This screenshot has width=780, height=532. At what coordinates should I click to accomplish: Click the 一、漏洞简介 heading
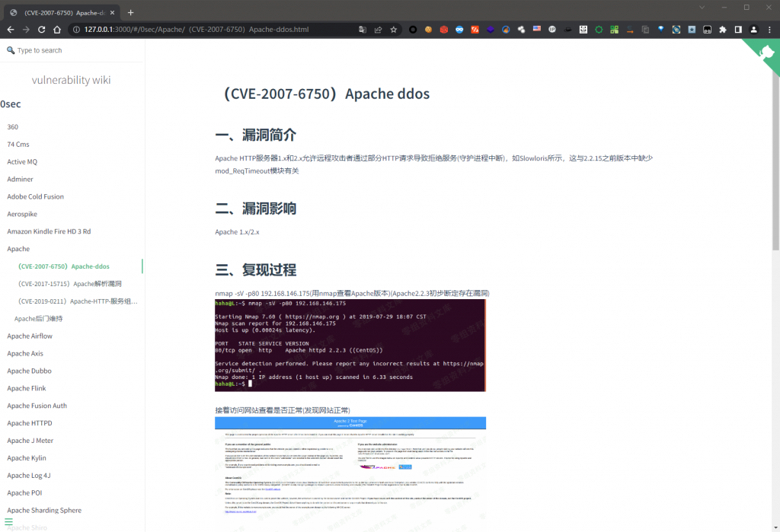(256, 135)
